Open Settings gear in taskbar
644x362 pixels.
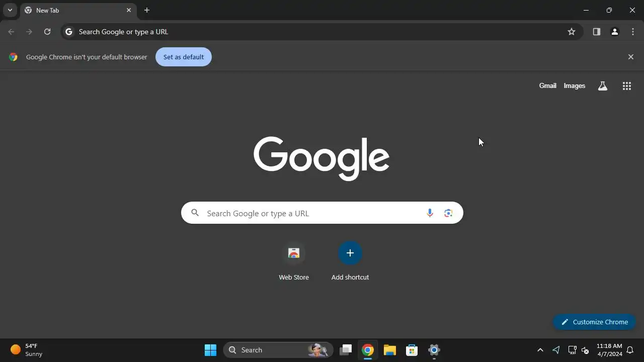(434, 350)
